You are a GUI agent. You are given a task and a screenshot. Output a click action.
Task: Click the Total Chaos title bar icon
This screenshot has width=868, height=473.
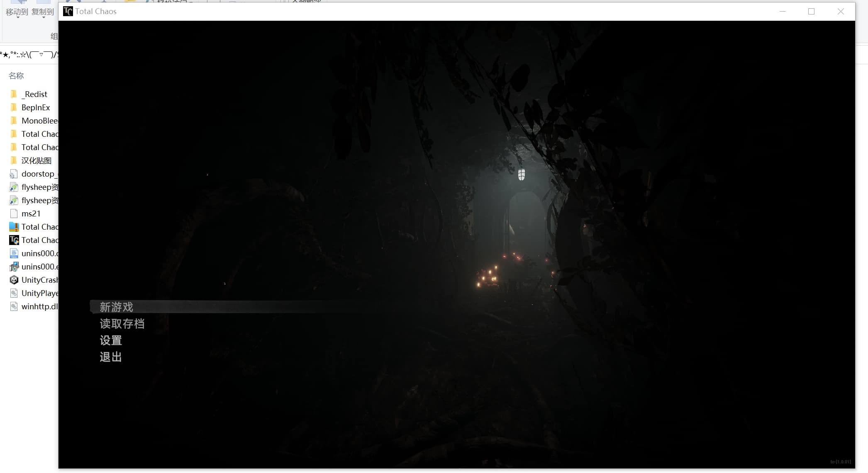68,11
